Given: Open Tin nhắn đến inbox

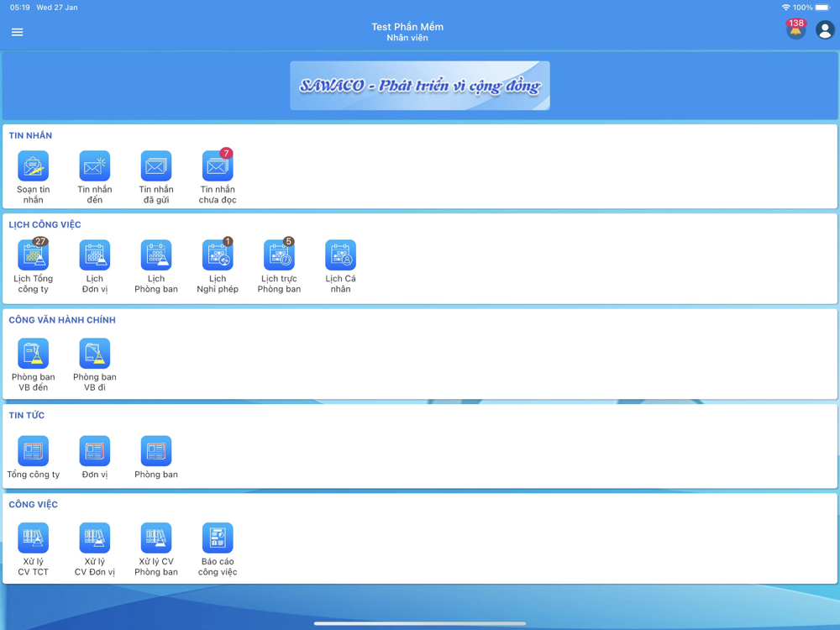Looking at the screenshot, I should pos(95,166).
